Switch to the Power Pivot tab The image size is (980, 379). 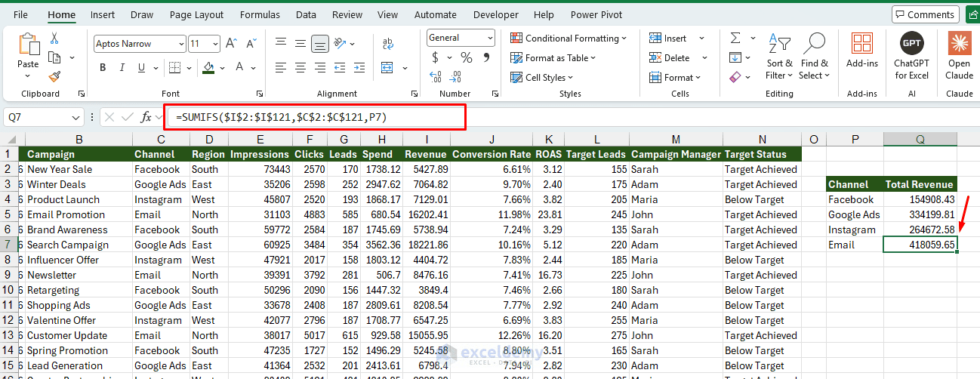[x=598, y=14]
